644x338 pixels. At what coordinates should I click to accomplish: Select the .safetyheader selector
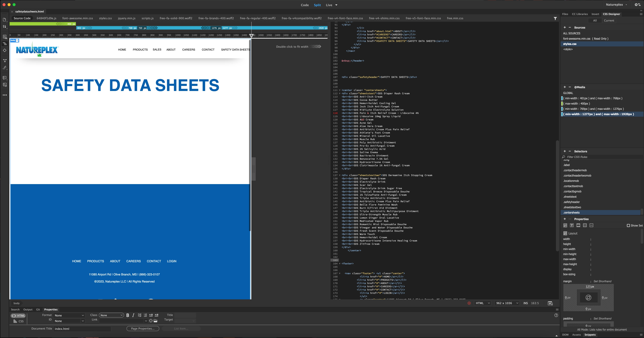tap(572, 202)
